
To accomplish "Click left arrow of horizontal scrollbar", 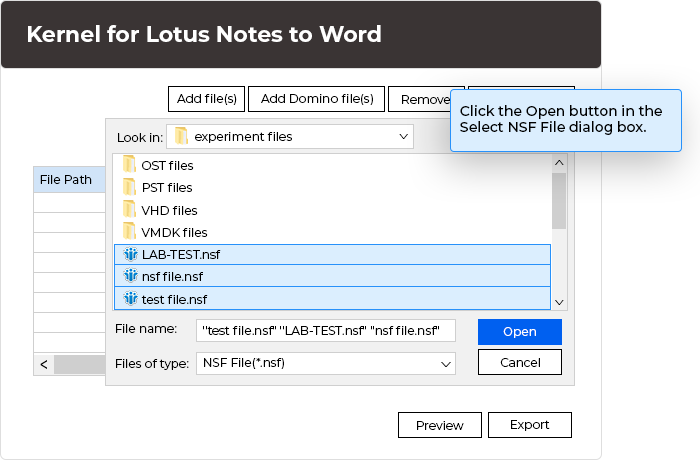I will (x=44, y=364).
